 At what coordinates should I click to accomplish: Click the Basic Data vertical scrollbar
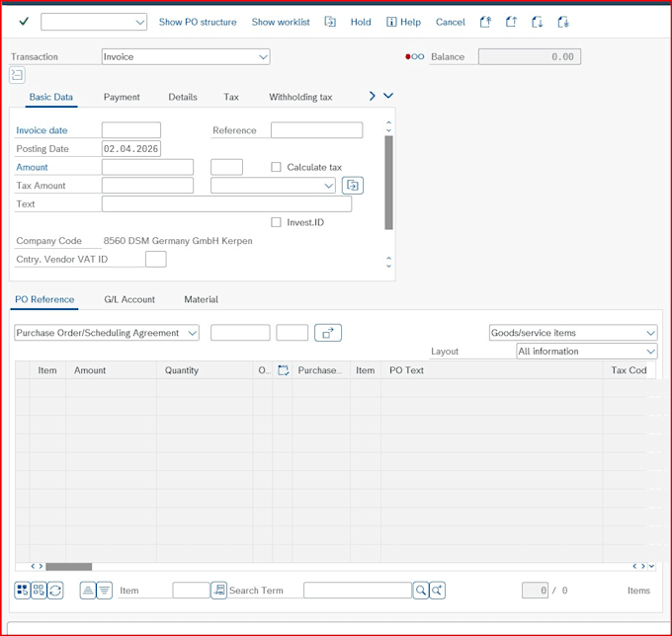pyautogui.click(x=388, y=183)
